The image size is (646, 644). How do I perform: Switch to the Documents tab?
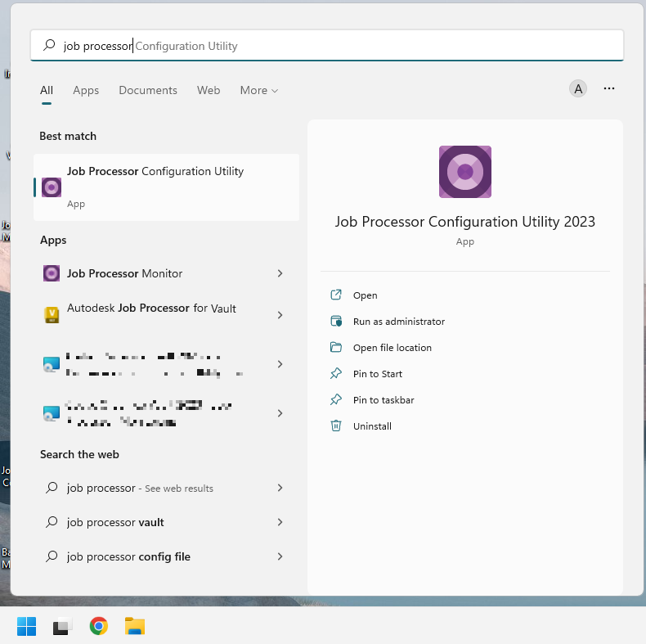click(x=148, y=90)
